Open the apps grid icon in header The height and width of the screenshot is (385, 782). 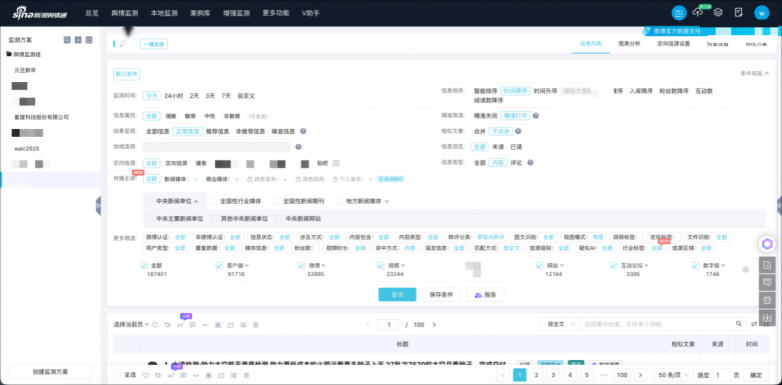pyautogui.click(x=679, y=13)
